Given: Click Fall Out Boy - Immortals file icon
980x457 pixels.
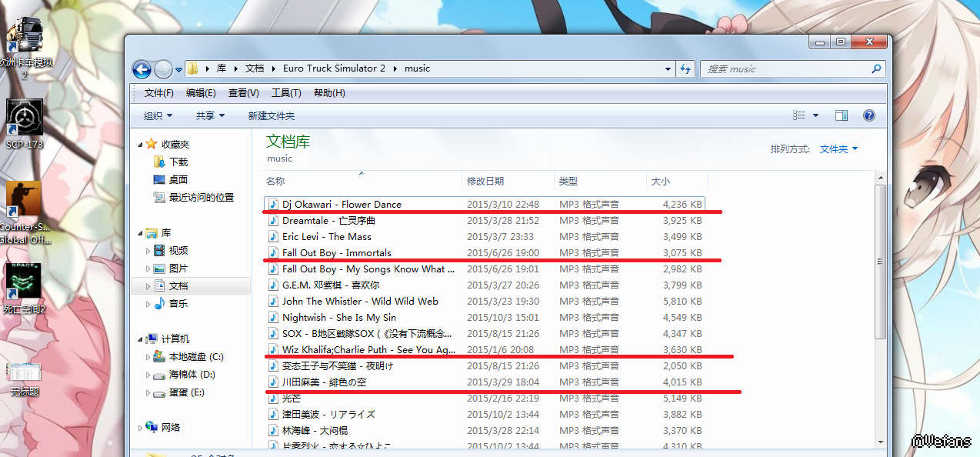Looking at the screenshot, I should point(274,252).
